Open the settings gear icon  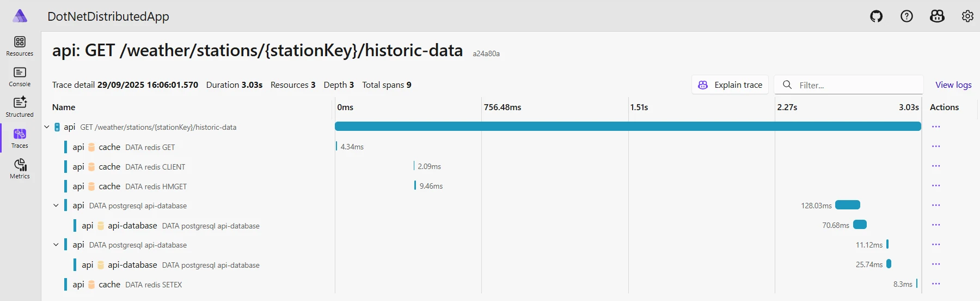pyautogui.click(x=967, y=16)
